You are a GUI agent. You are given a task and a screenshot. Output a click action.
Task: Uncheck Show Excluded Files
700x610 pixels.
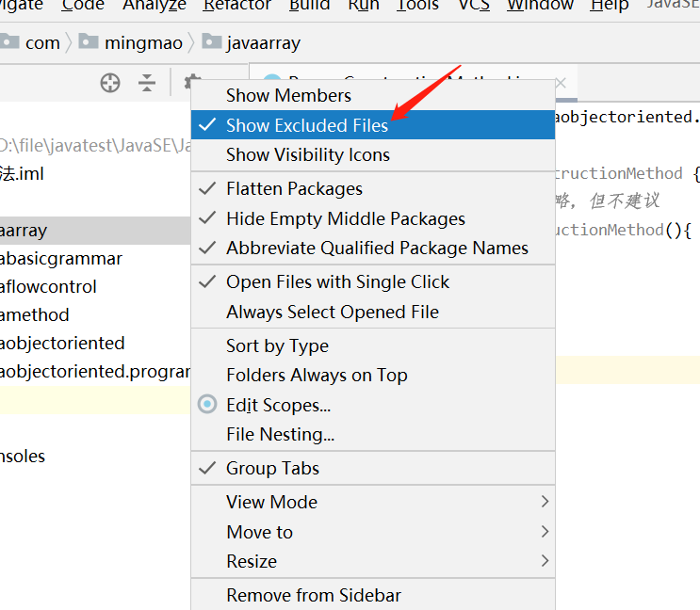307,125
